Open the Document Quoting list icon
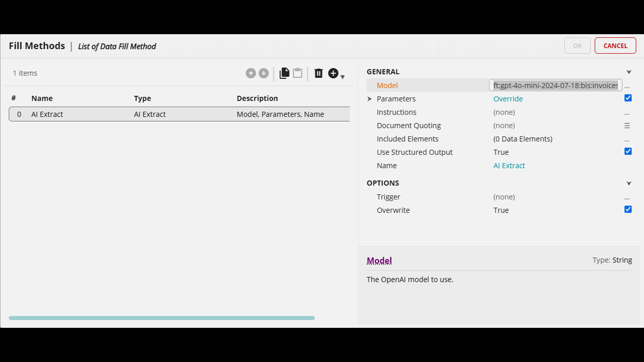 pos(627,126)
